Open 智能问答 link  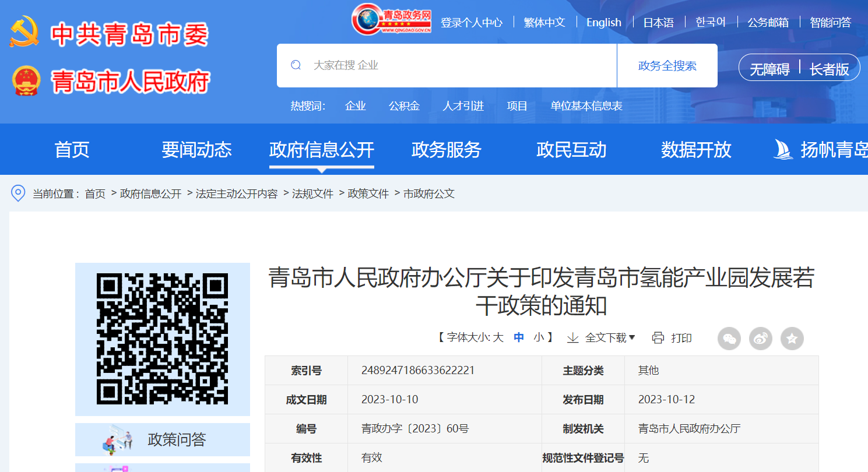click(831, 22)
